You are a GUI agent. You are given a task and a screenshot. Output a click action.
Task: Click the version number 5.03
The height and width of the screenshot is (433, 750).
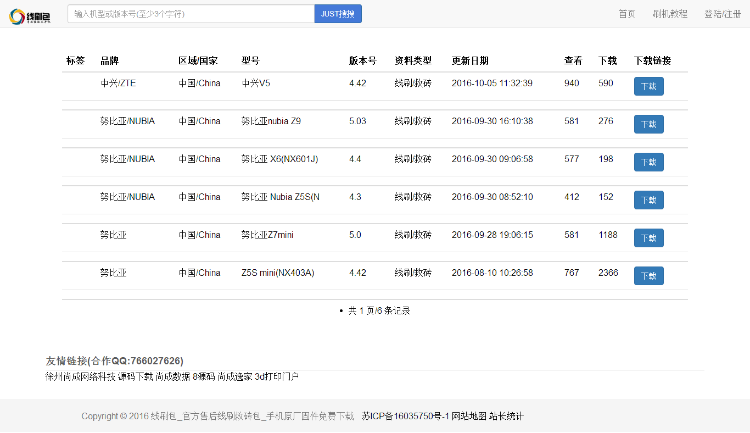(357, 121)
